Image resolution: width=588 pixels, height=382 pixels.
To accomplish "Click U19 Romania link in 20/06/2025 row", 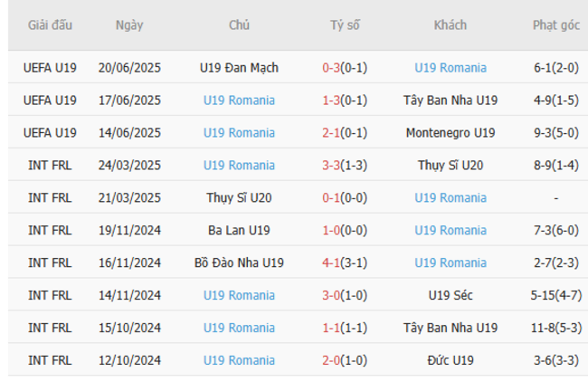I will point(450,68).
